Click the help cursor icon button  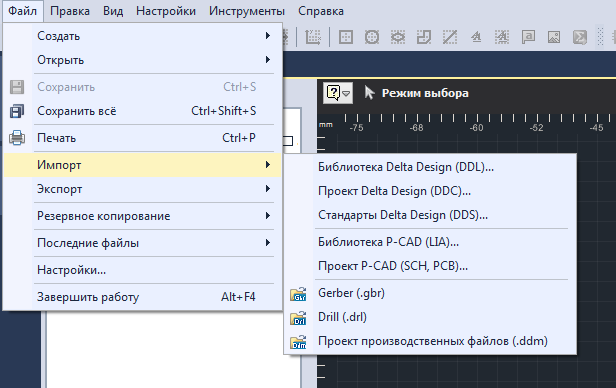pyautogui.click(x=333, y=93)
